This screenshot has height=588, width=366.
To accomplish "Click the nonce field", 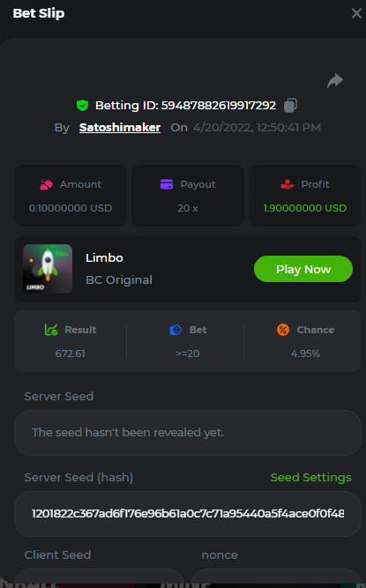I will point(276,578).
